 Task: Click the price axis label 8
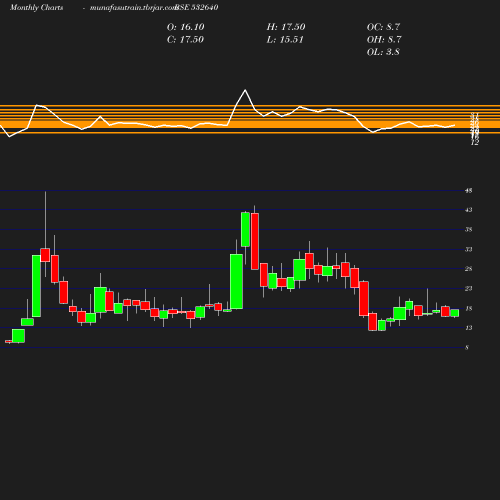point(467,347)
